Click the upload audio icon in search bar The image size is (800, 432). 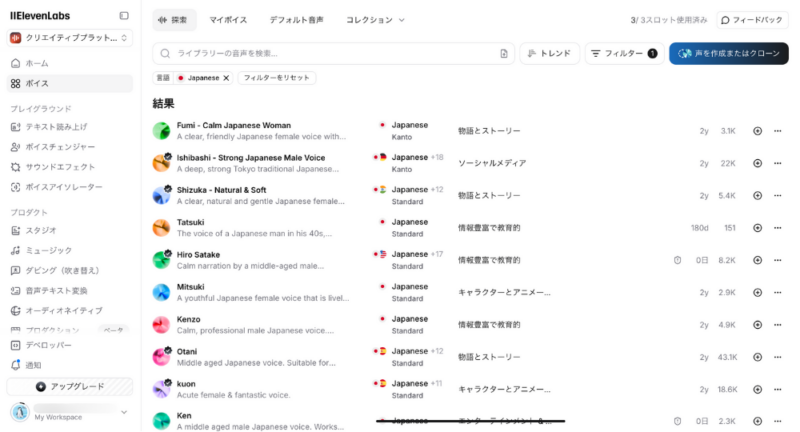504,53
